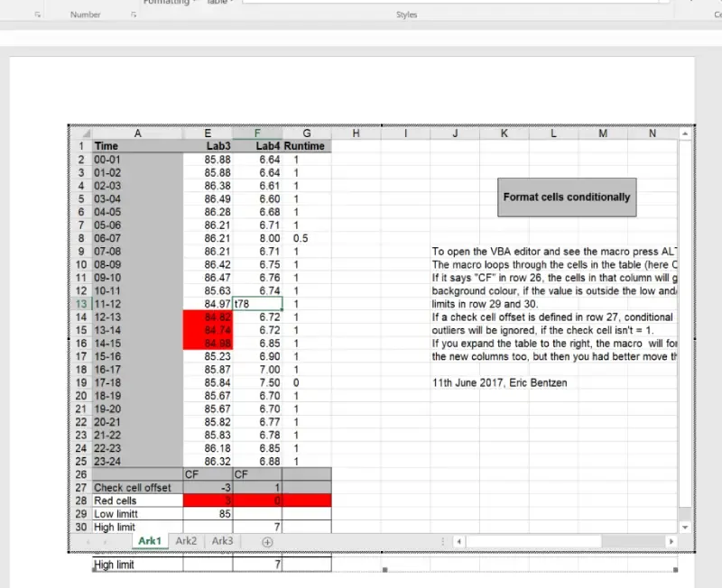Select column H header
This screenshot has width=722, height=588.
[x=356, y=133]
